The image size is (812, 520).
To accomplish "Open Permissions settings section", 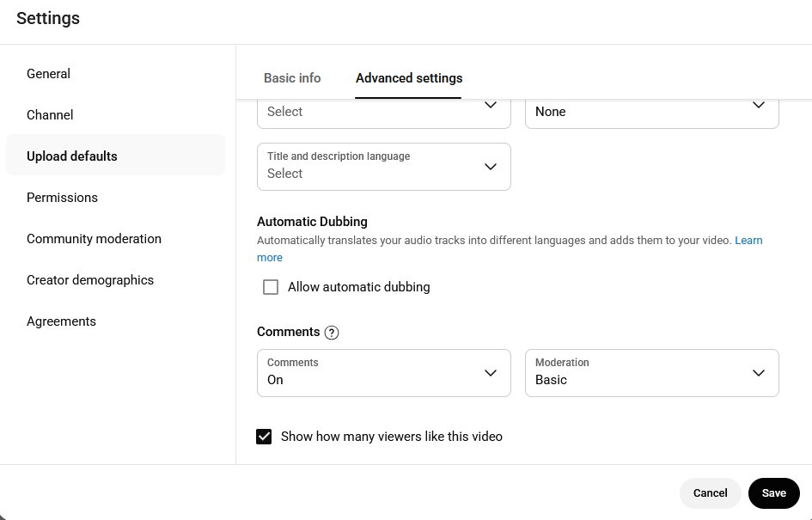I will pyautogui.click(x=62, y=198).
